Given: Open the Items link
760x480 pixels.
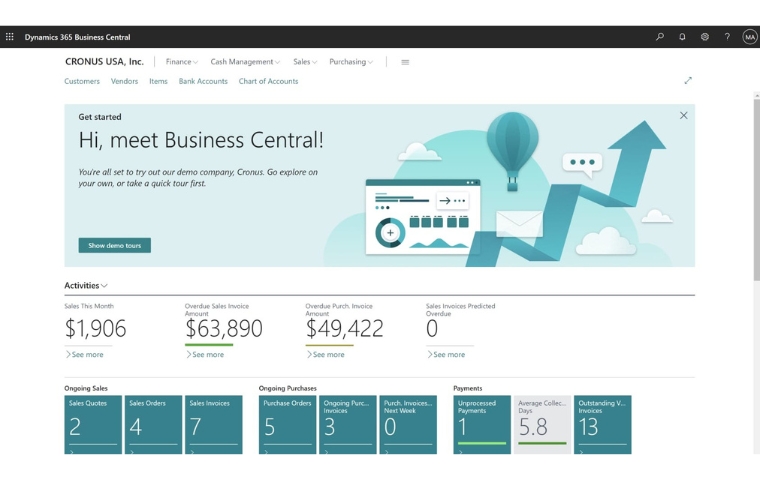Looking at the screenshot, I should [x=158, y=81].
